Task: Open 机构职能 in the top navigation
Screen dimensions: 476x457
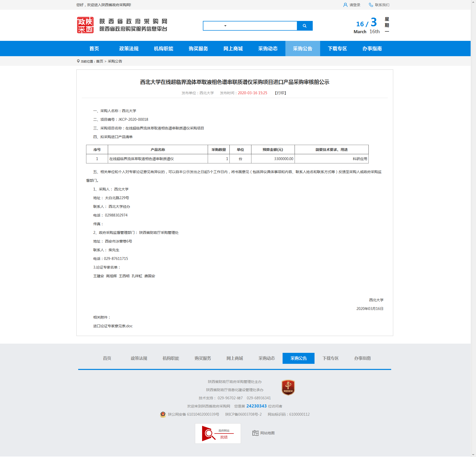Action: tap(164, 49)
